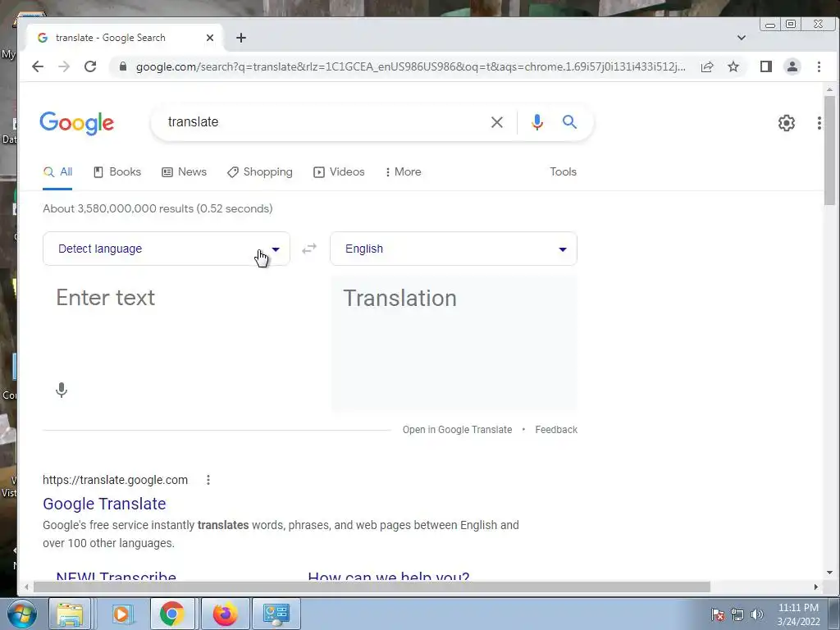Open the Google Translate result link
The height and width of the screenshot is (630, 840).
[104, 504]
